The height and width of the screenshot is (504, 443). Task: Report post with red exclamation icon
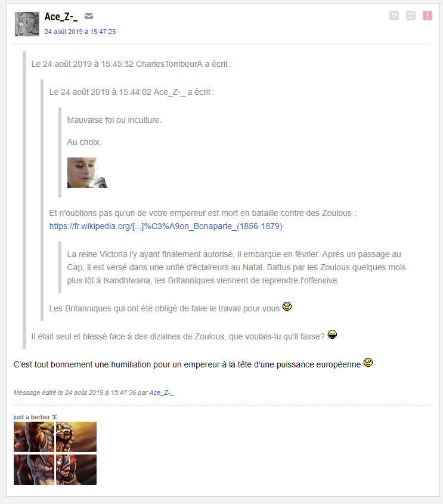pos(427,16)
